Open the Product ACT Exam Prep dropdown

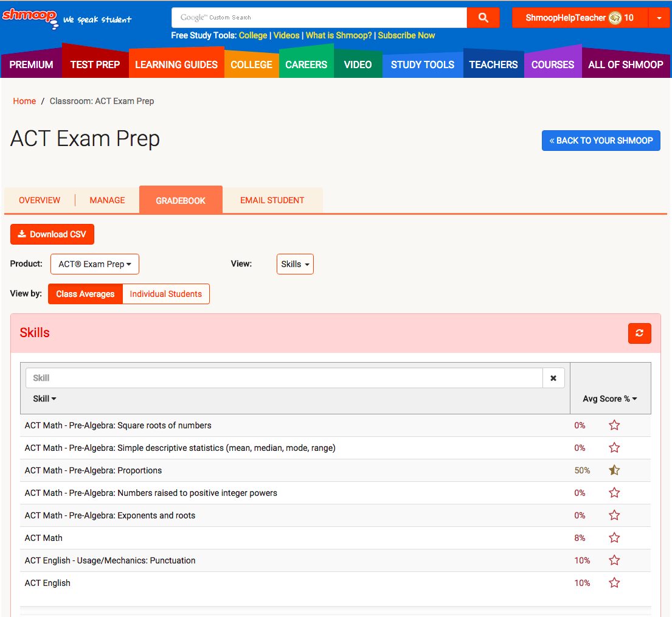[95, 264]
